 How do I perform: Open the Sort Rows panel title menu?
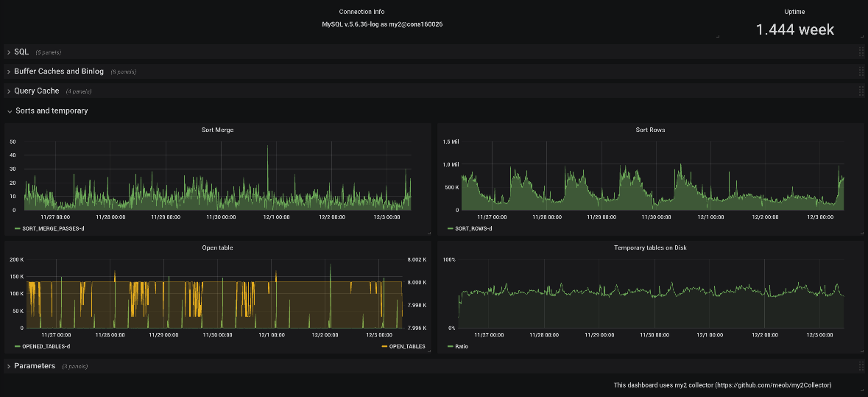coord(650,130)
